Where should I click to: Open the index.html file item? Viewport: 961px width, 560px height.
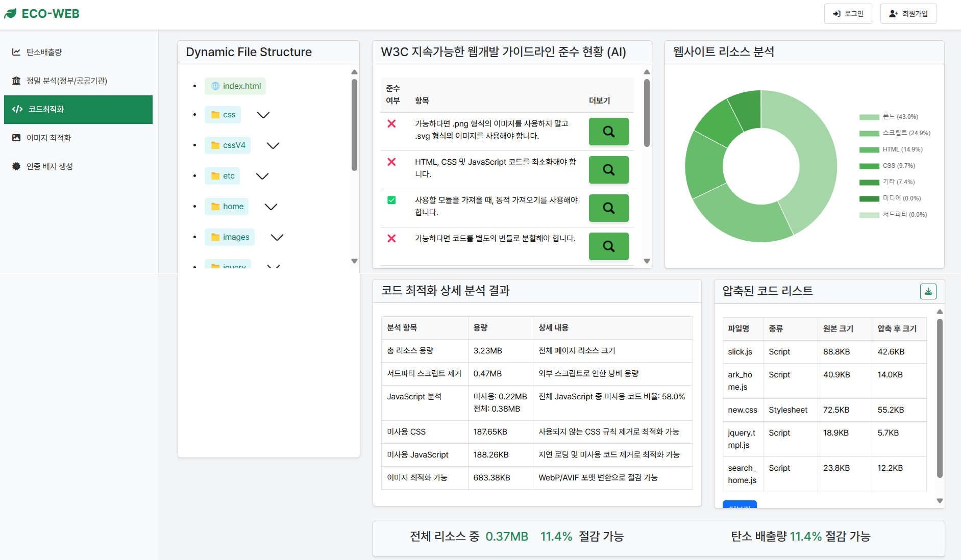pyautogui.click(x=235, y=86)
